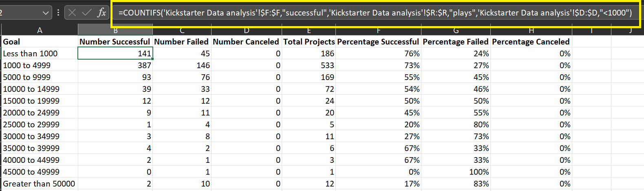Click the Greater than 50000 row label
This screenshot has height=191, width=644.
[39, 184]
